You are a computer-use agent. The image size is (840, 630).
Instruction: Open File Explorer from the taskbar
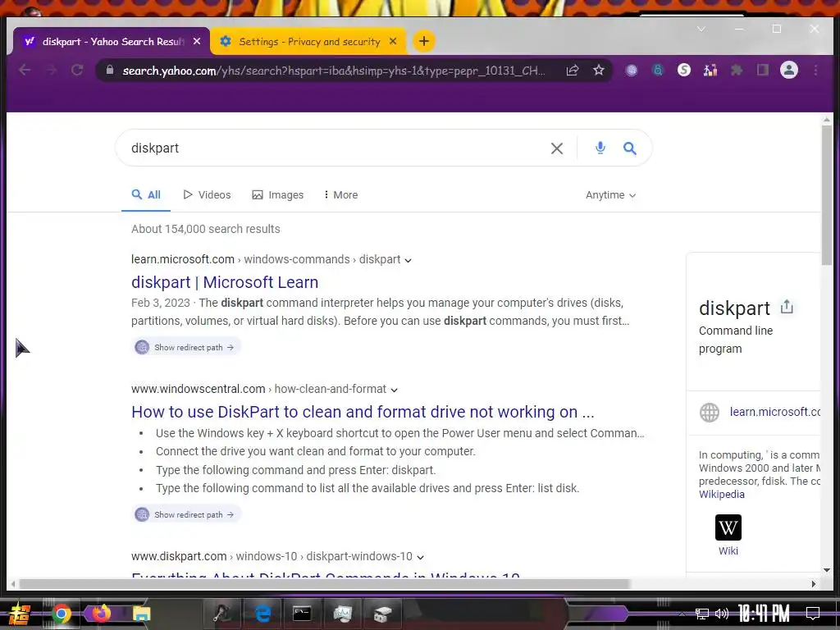click(141, 614)
